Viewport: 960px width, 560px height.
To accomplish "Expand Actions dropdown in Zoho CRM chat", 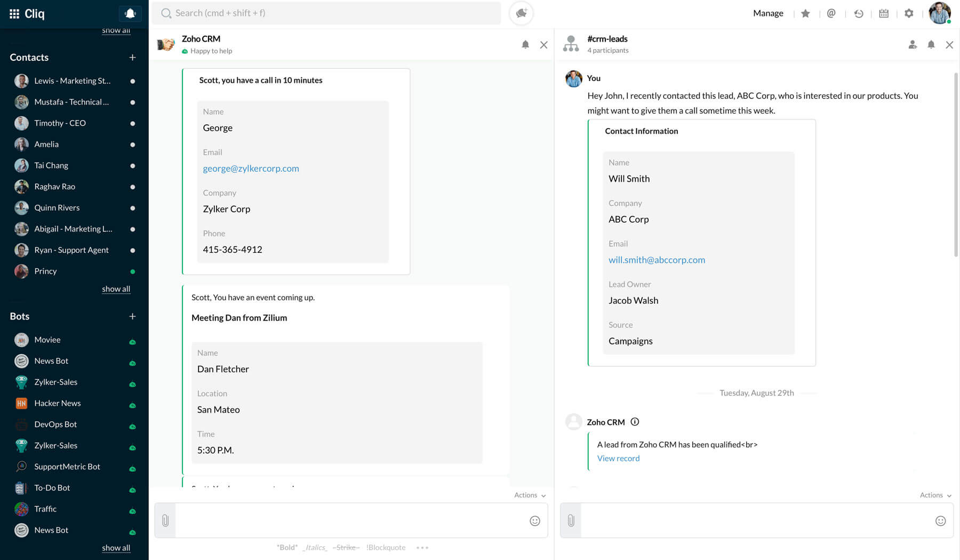I will point(530,495).
